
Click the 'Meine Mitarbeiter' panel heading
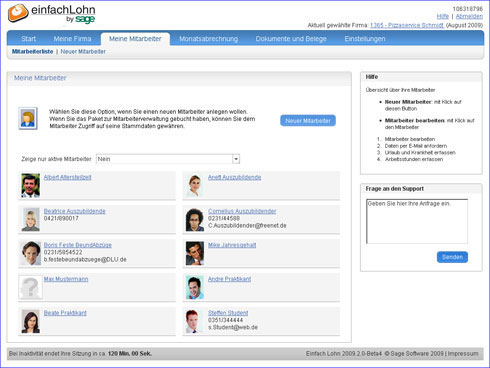(40, 78)
